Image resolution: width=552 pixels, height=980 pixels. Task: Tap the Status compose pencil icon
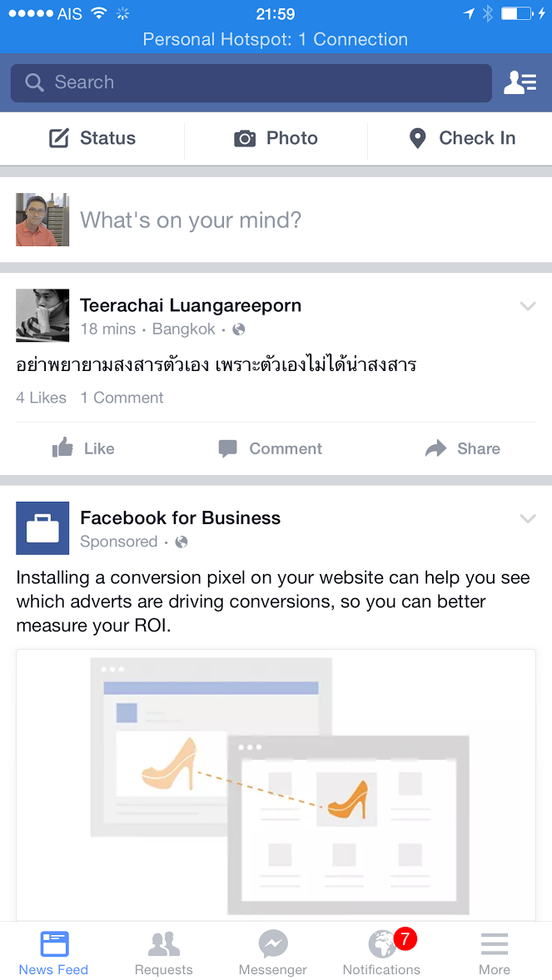pyautogui.click(x=59, y=138)
